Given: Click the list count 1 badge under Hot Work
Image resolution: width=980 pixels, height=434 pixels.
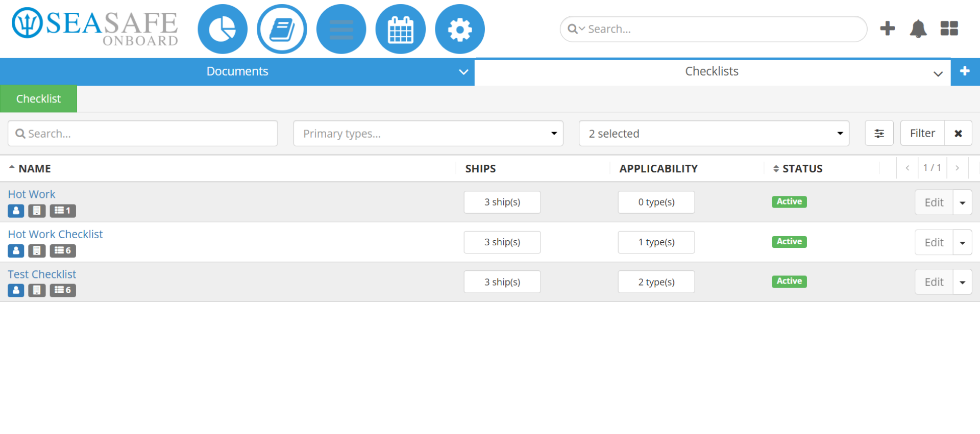Looking at the screenshot, I should pyautogui.click(x=63, y=211).
